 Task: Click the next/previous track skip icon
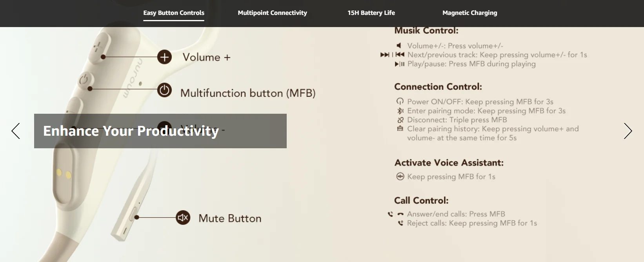[x=392, y=55]
